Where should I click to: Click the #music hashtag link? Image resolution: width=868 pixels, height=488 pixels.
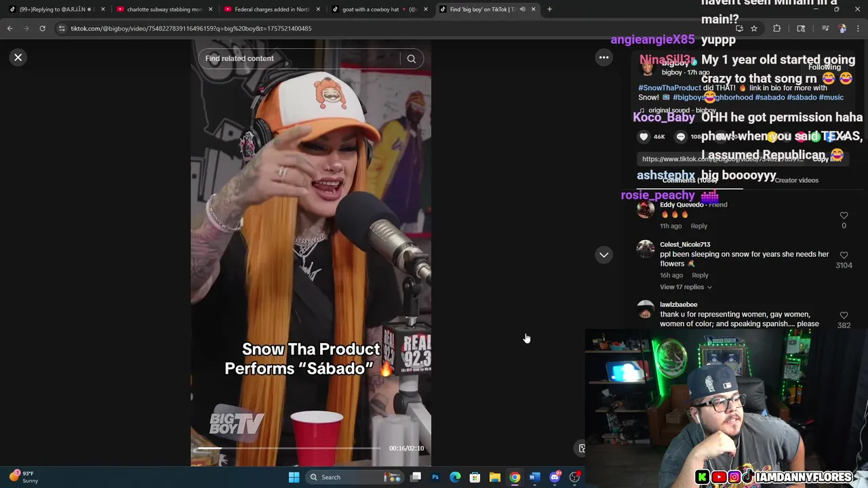point(831,98)
